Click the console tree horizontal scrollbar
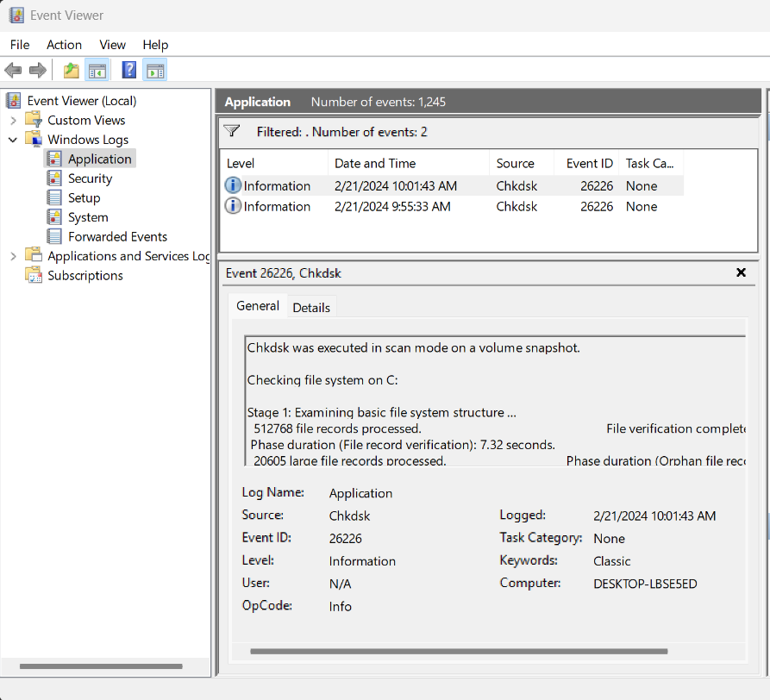This screenshot has height=700, width=770. (x=101, y=666)
